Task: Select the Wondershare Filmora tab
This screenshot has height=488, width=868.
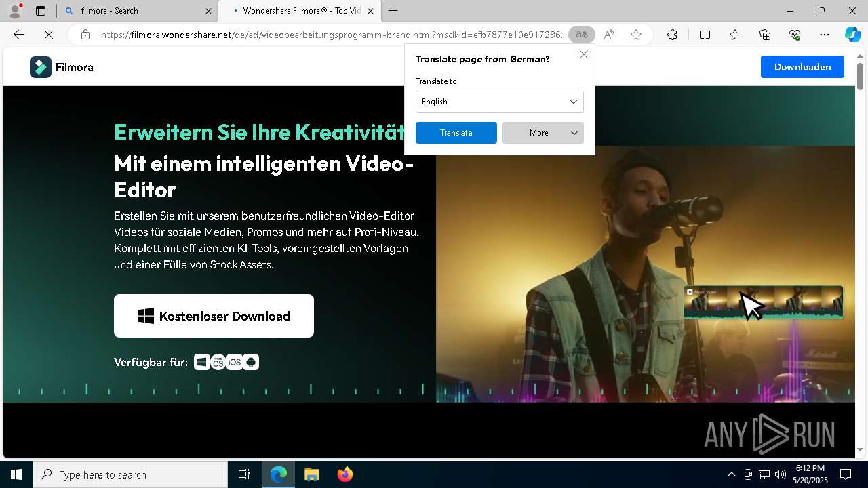Action: click(298, 11)
